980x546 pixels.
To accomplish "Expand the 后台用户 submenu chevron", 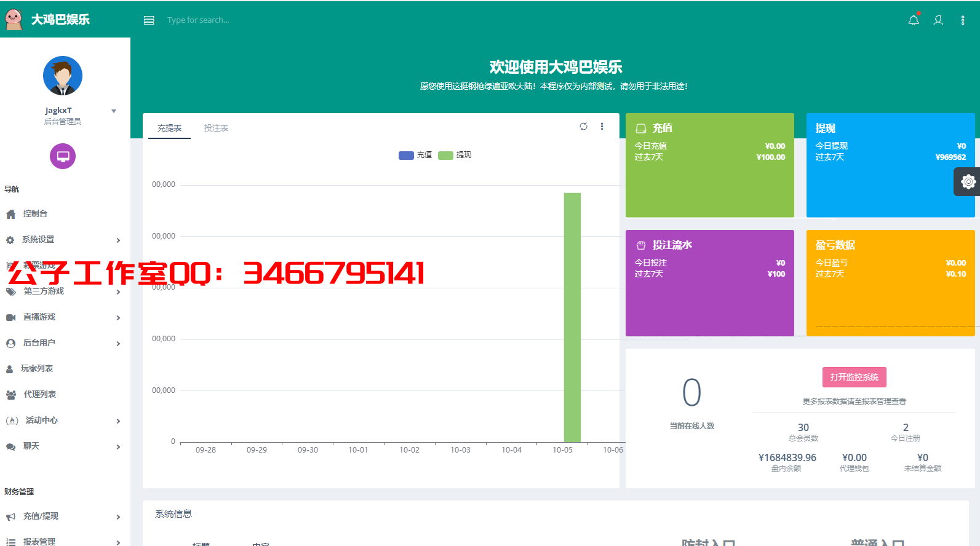I will pos(118,344).
